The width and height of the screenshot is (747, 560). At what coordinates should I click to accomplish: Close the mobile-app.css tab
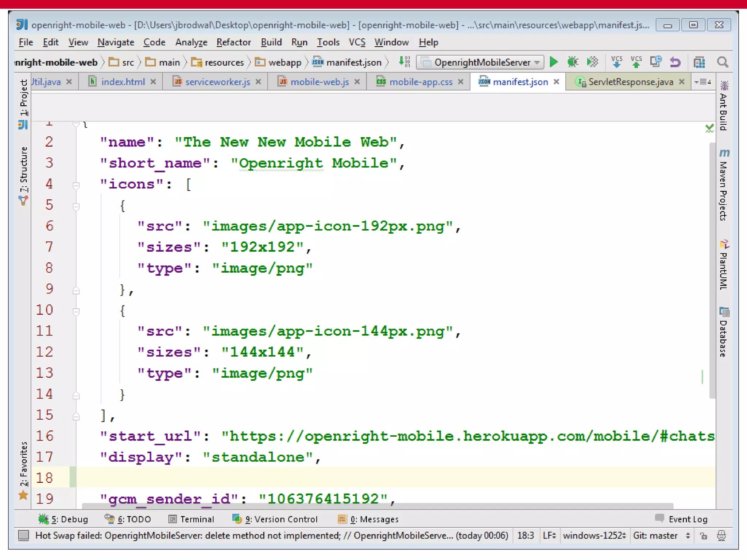(x=461, y=82)
